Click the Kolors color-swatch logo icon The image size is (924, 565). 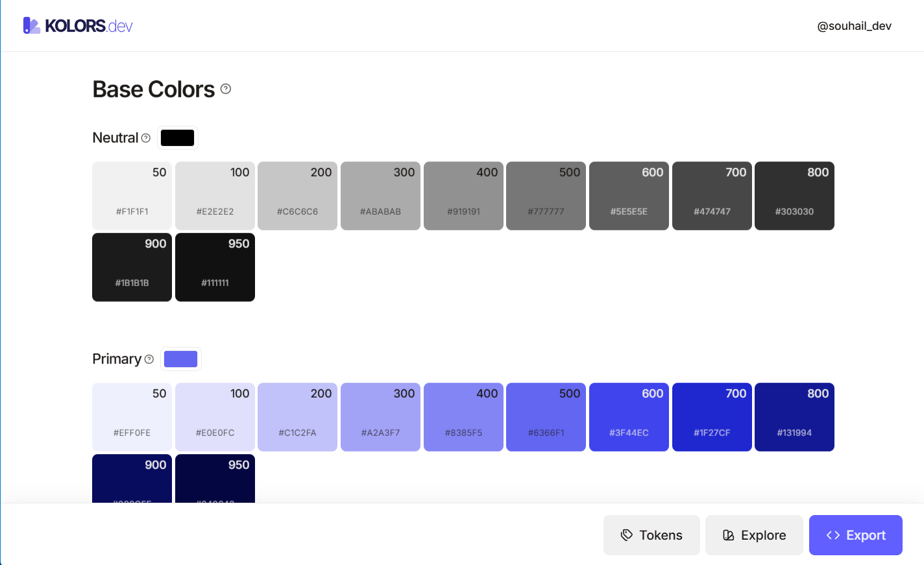(30, 25)
